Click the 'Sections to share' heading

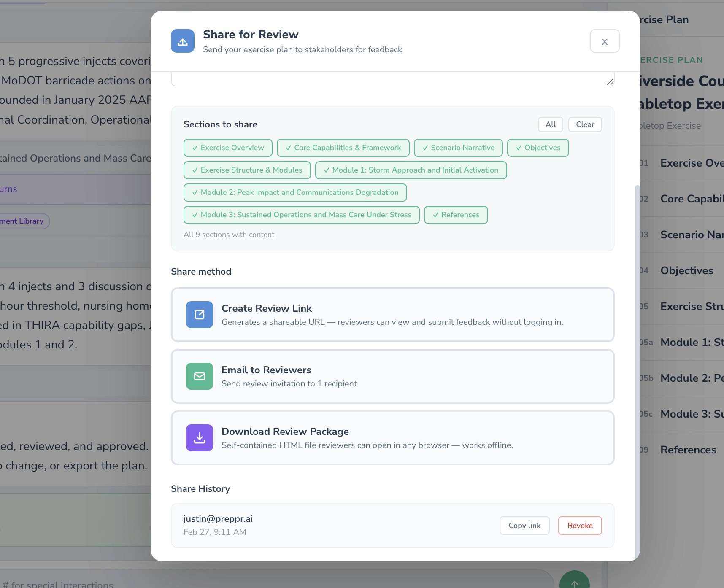(220, 124)
